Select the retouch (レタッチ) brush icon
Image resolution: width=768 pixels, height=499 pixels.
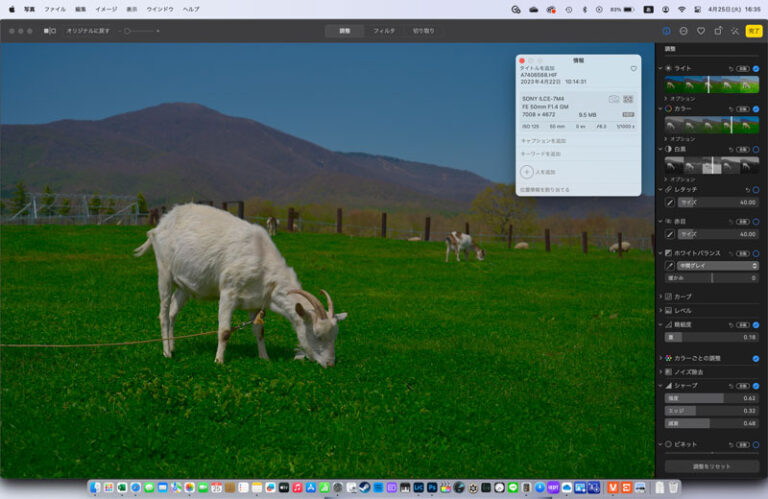pyautogui.click(x=670, y=204)
